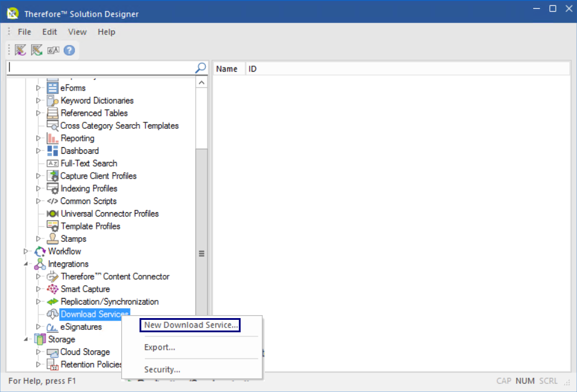Image resolution: width=577 pixels, height=392 pixels.
Task: Click the Storage icon
Action: 40,339
